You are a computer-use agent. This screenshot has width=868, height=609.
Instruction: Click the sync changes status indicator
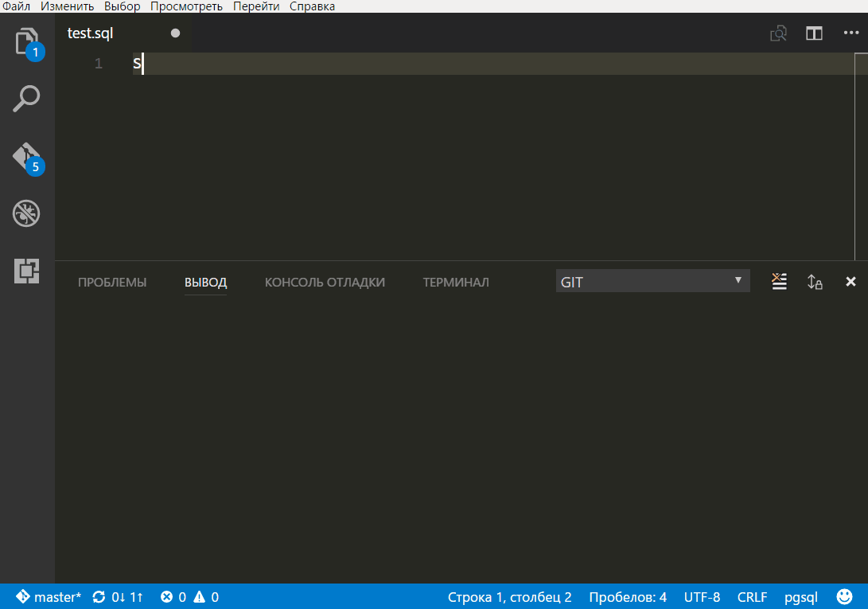(x=118, y=597)
